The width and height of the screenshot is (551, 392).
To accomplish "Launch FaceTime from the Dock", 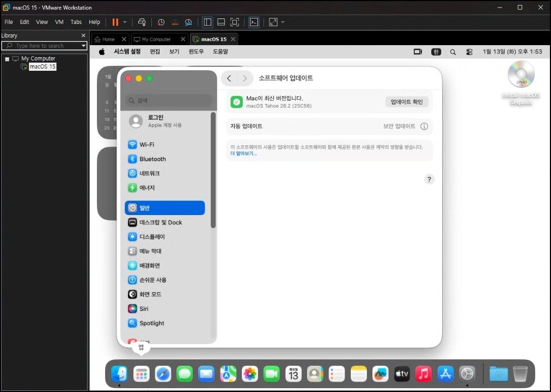I will coord(272,373).
